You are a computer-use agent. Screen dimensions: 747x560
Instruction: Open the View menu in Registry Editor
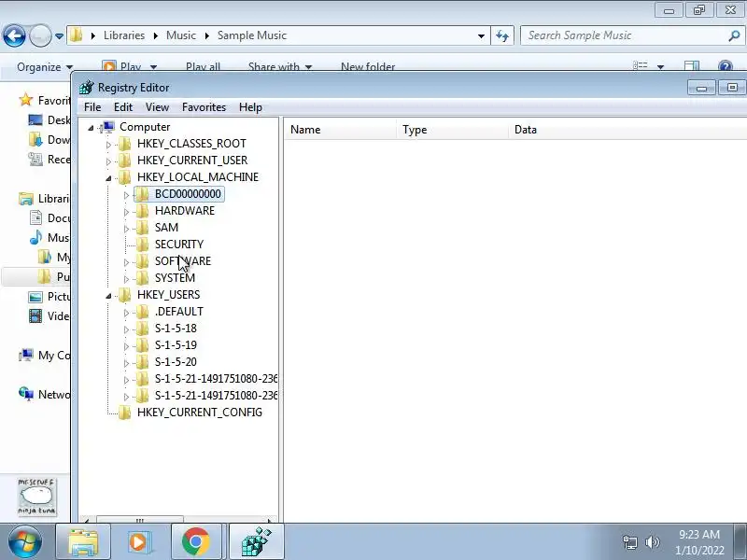tap(157, 107)
